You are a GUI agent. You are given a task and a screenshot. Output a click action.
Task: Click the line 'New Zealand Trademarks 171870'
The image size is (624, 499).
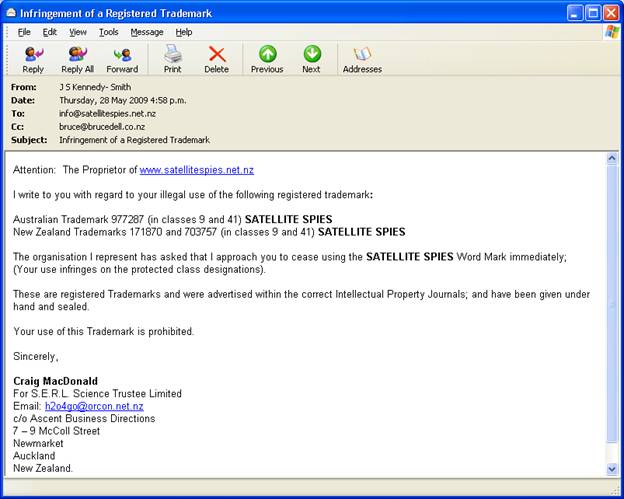point(209,232)
